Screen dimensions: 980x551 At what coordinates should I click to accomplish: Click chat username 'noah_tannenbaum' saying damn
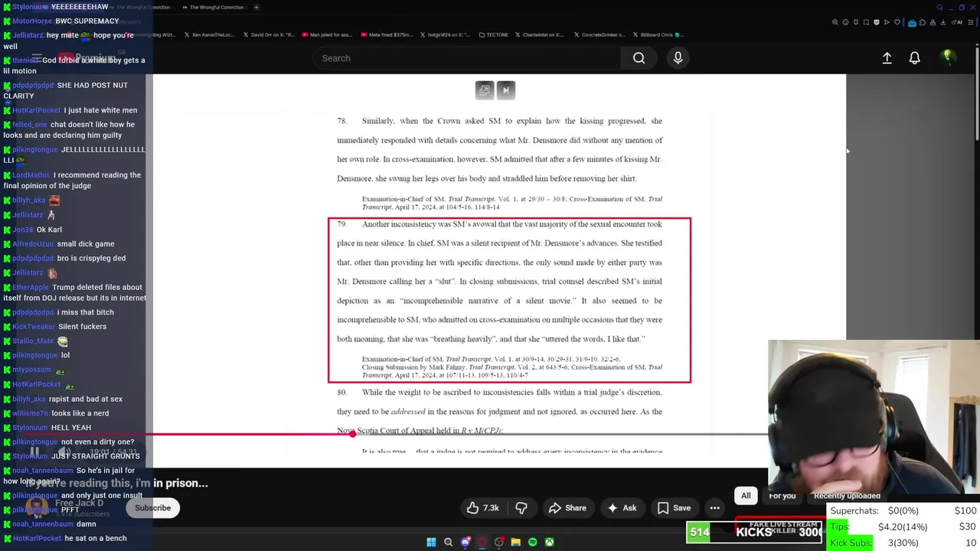point(42,524)
